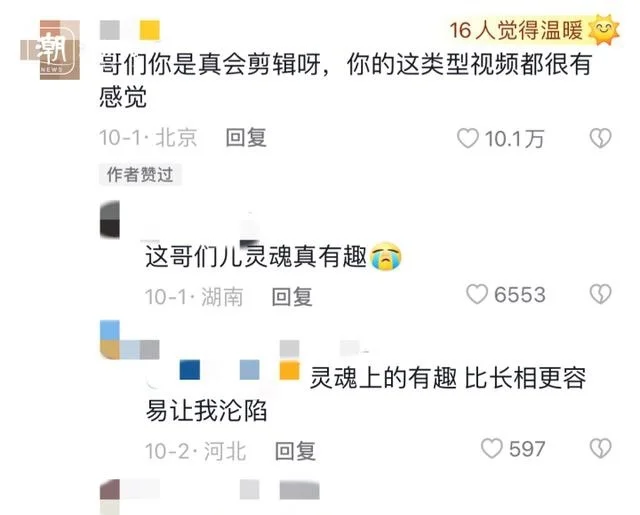Screen dimensions: 640x515
Task: Tap the 10.1万 like count
Action: click(514, 139)
